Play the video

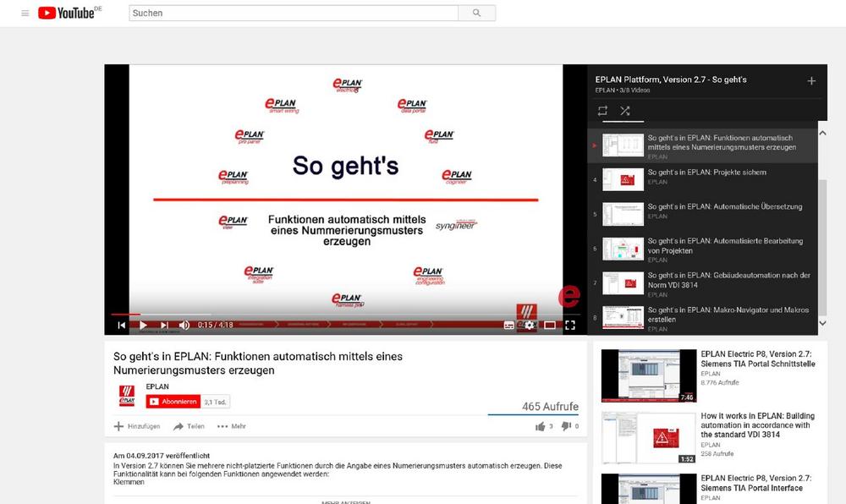coord(143,325)
